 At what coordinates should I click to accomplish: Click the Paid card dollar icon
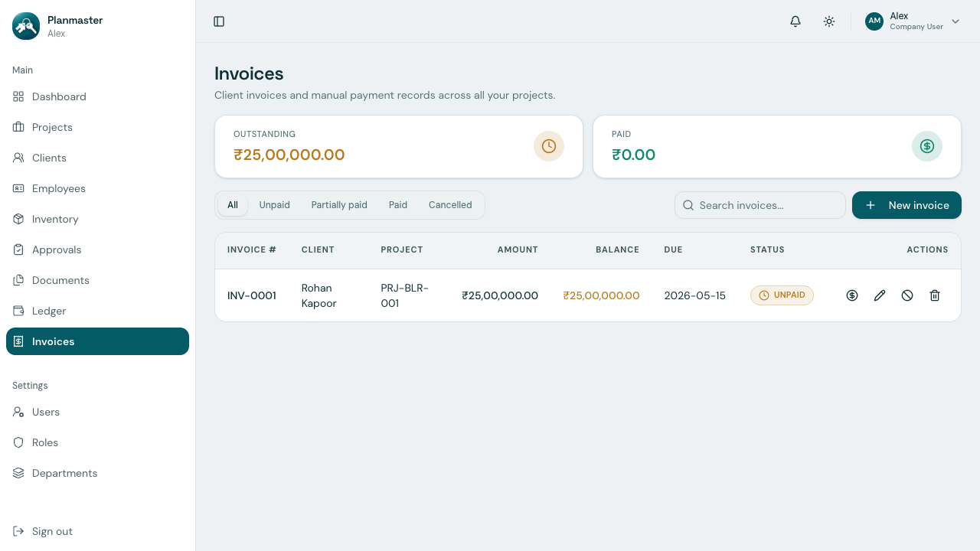tap(927, 146)
